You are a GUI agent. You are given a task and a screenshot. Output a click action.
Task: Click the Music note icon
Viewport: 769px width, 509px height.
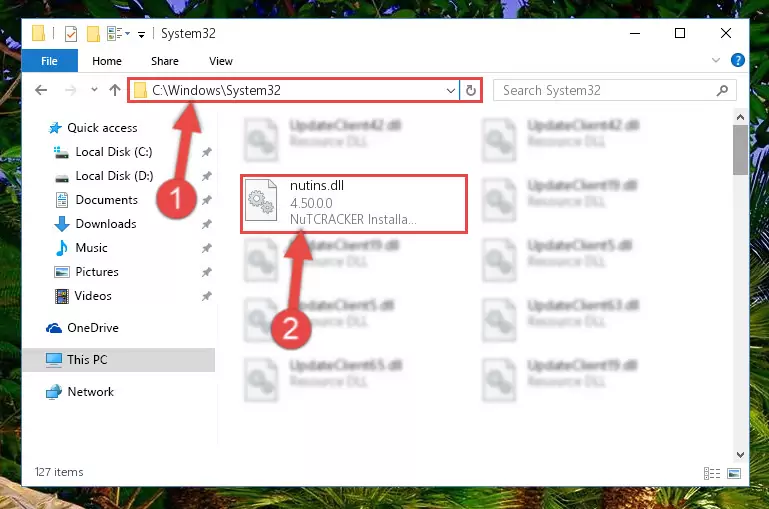(62, 248)
